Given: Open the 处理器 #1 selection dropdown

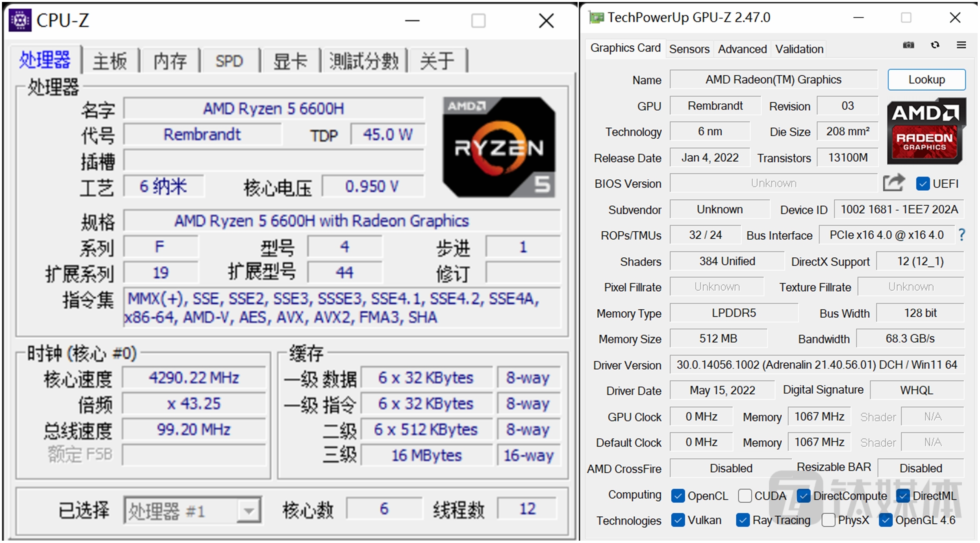Looking at the screenshot, I should tap(248, 511).
